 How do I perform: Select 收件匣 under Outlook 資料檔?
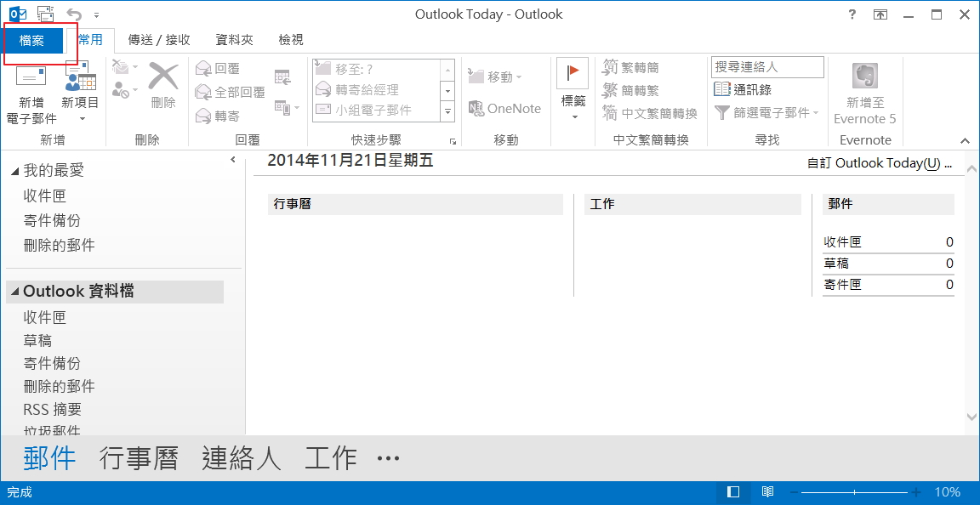pos(45,317)
